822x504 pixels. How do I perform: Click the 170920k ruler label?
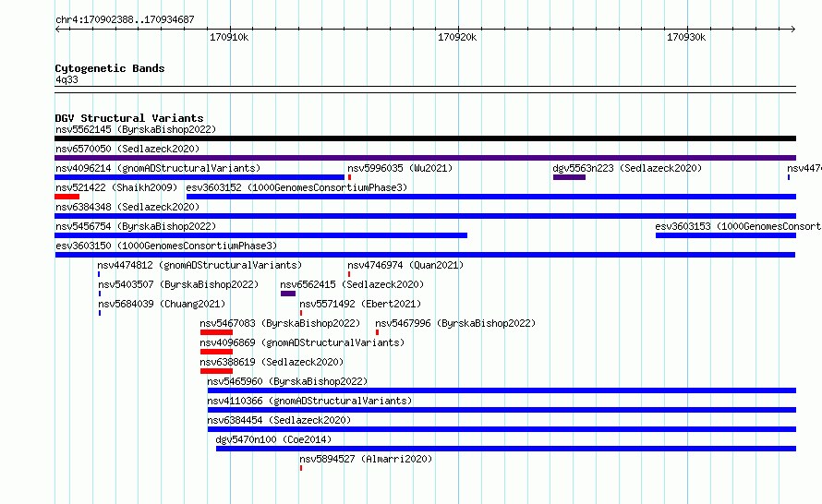[457, 38]
